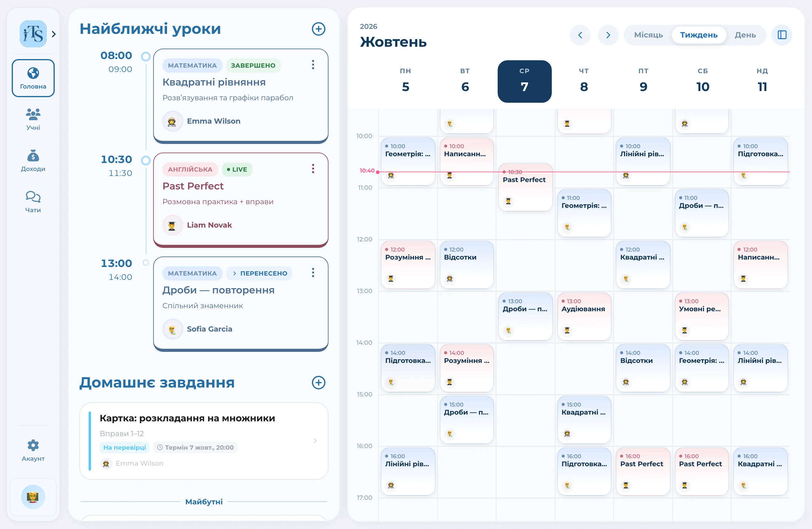
Task: Select Sunday 11 in the calendar
Action: tap(762, 82)
